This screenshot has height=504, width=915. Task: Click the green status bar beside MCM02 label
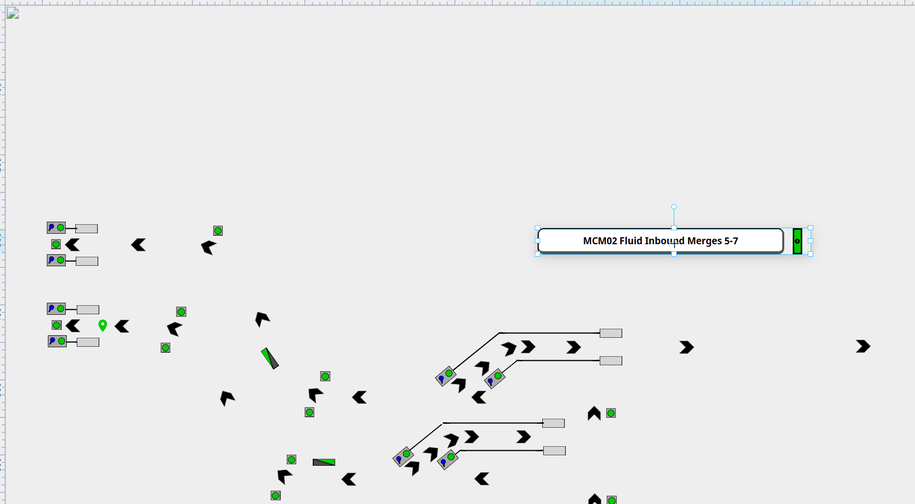[797, 241]
